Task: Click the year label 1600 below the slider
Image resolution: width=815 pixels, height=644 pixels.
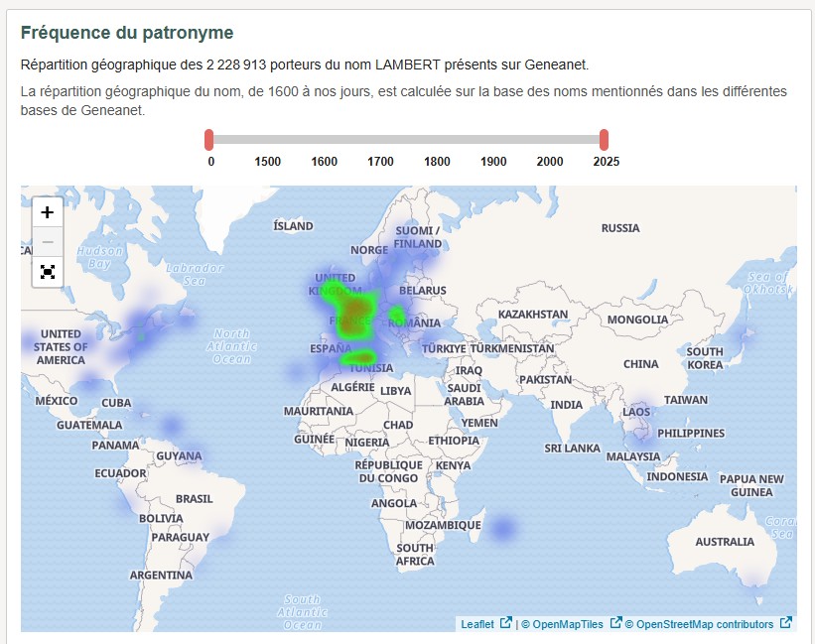Action: (x=324, y=159)
